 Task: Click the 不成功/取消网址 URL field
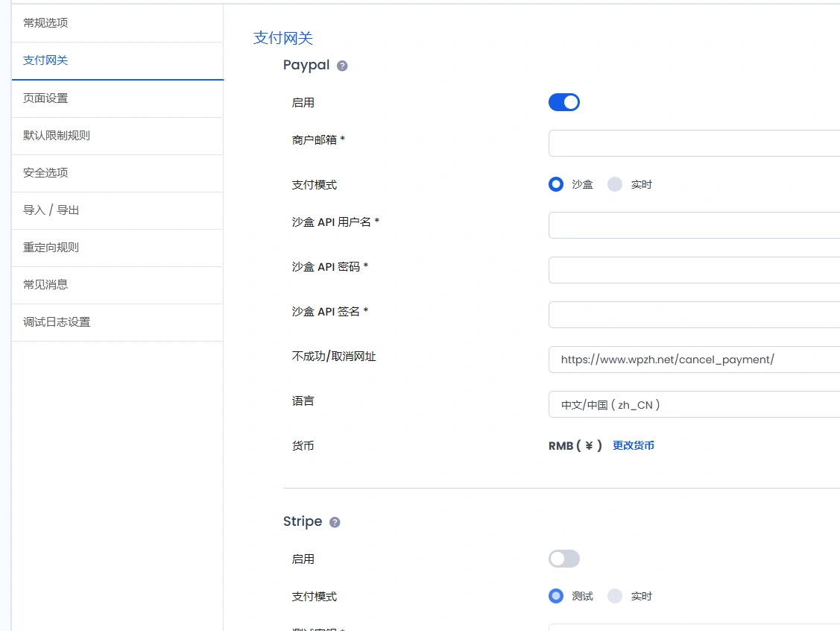click(693, 359)
